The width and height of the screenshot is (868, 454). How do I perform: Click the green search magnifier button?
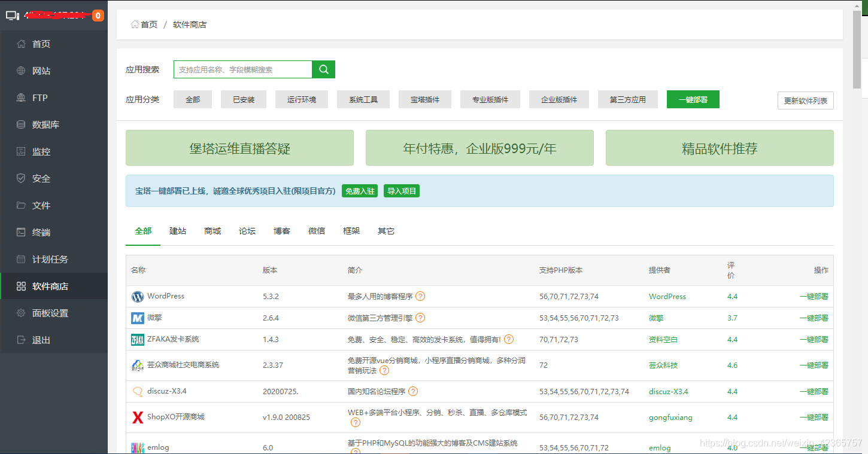pyautogui.click(x=324, y=69)
